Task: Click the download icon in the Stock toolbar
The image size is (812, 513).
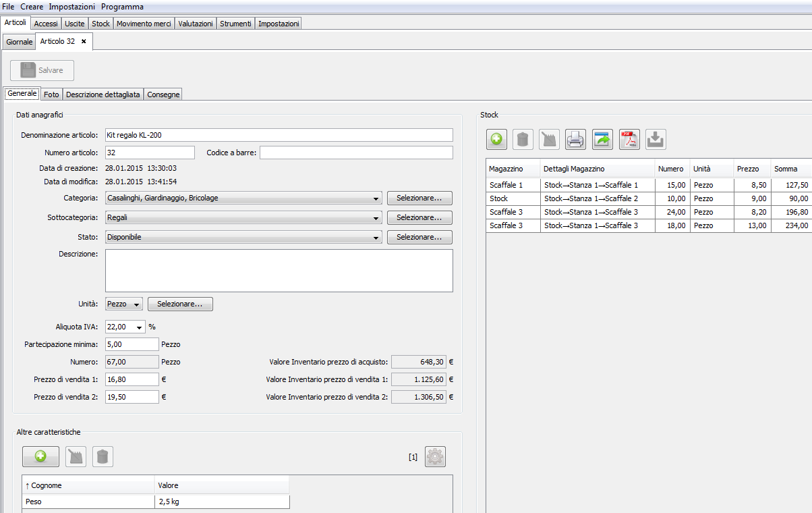Action: coord(656,140)
